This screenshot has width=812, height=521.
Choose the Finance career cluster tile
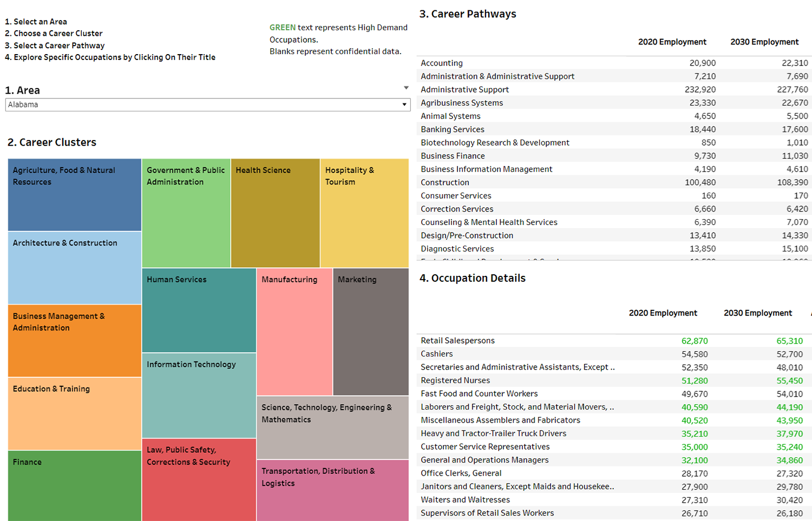coord(75,485)
